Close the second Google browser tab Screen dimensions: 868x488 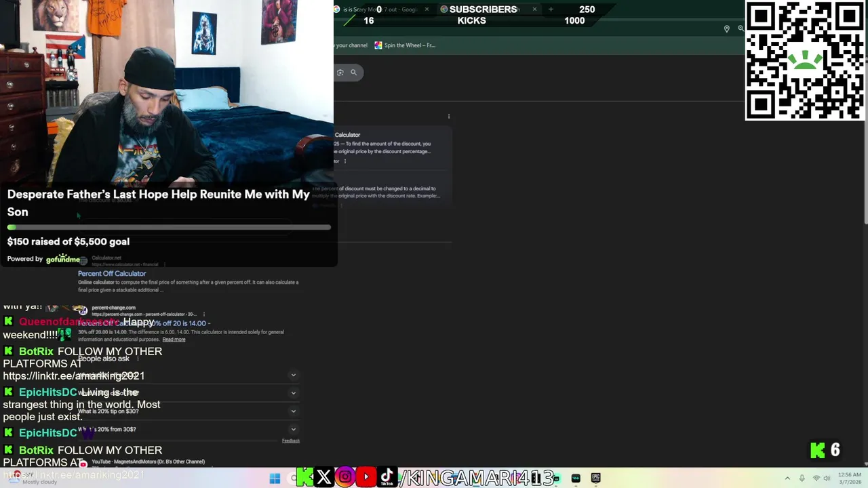coord(534,9)
